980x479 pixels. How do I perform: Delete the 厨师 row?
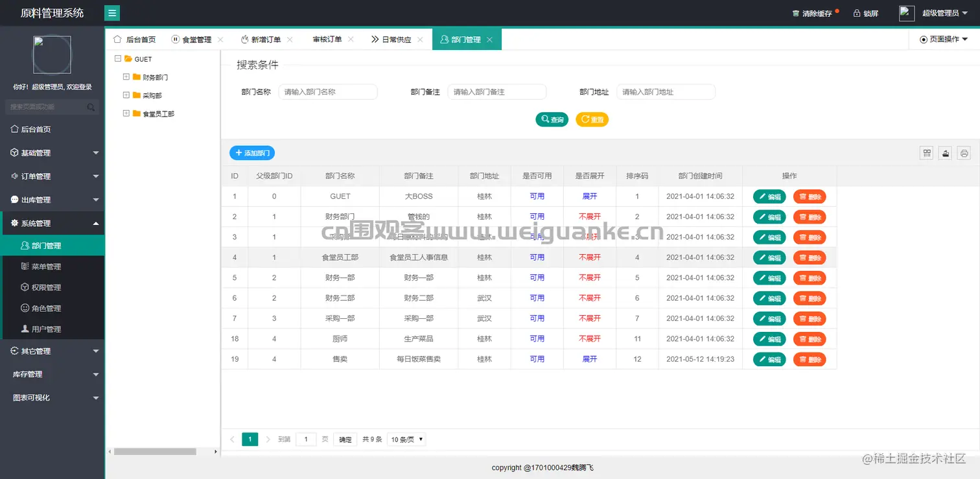pyautogui.click(x=810, y=339)
